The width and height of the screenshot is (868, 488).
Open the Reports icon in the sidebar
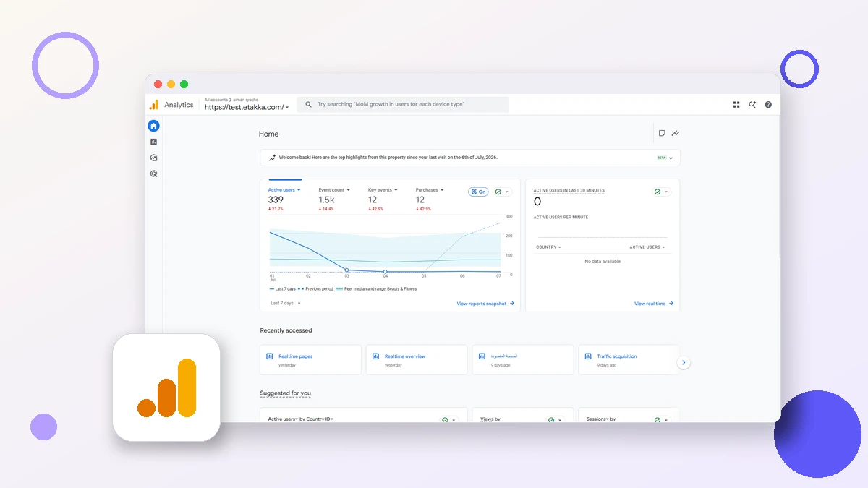(x=153, y=142)
